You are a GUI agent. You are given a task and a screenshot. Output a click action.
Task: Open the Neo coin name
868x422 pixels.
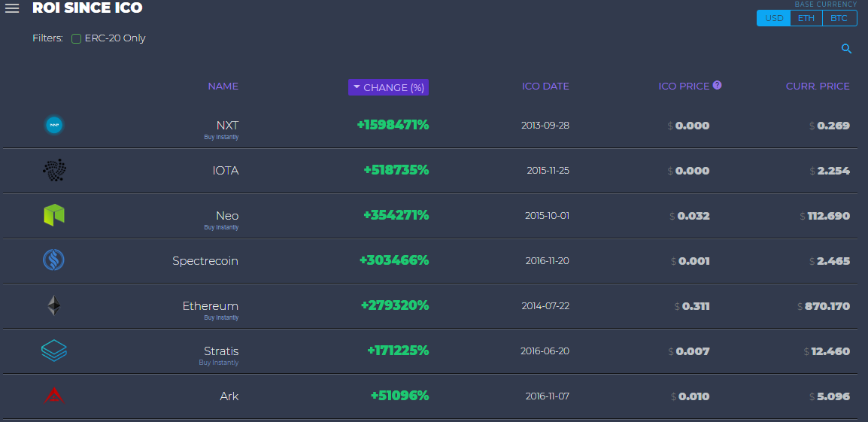point(227,215)
